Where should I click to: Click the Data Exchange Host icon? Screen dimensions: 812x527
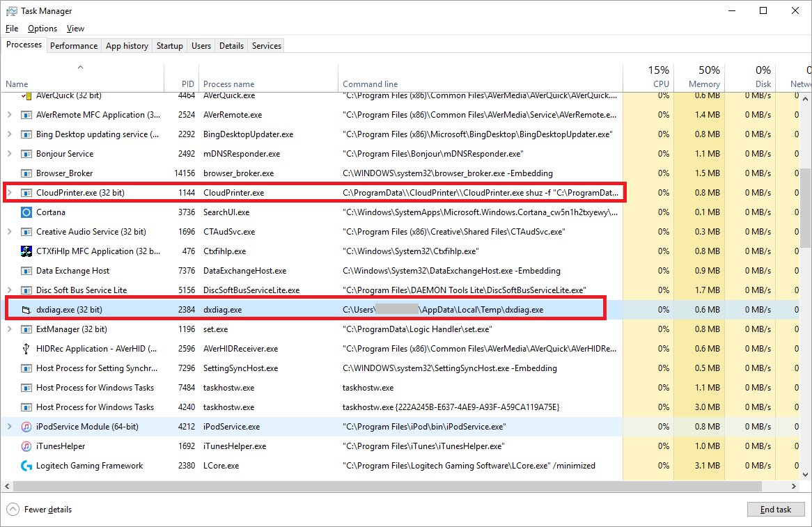pos(26,271)
